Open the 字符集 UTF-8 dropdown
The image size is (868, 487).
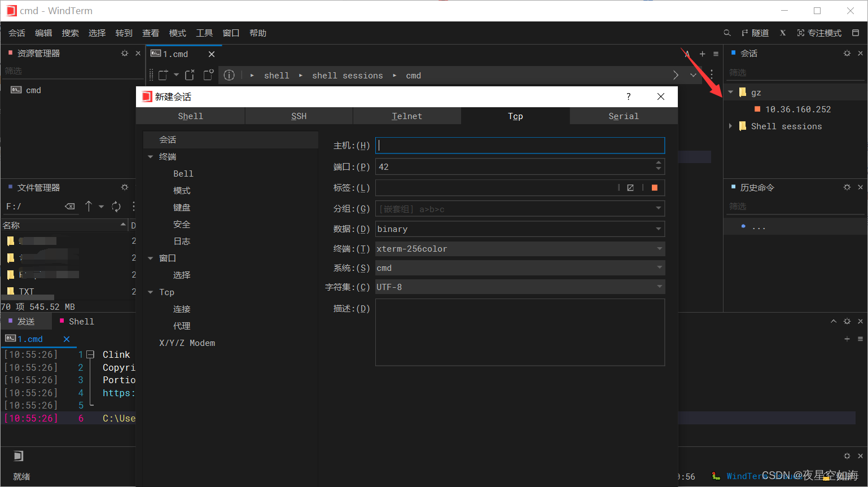point(659,287)
